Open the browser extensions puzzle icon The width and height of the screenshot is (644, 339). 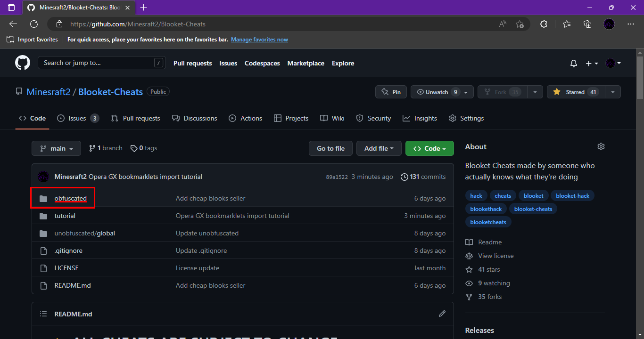point(544,24)
